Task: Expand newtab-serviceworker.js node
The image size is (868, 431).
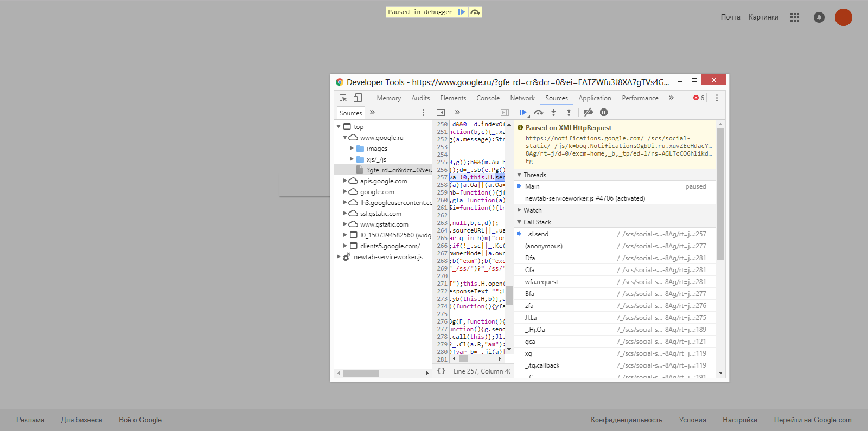Action: pyautogui.click(x=339, y=257)
